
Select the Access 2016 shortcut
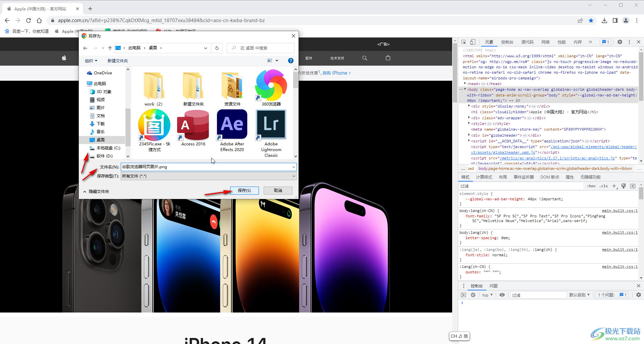click(x=193, y=128)
